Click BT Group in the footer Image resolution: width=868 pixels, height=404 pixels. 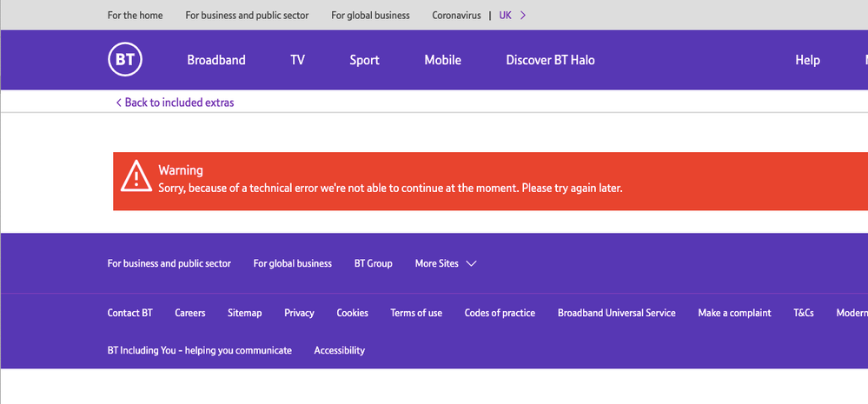click(373, 263)
